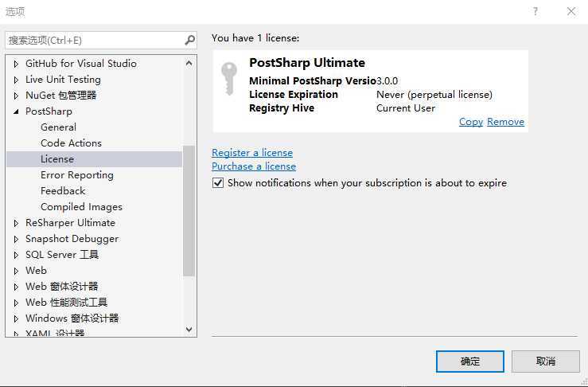Screen dimensions: 588x387
Task: Click Purchase a license link
Action: pyautogui.click(x=254, y=166)
